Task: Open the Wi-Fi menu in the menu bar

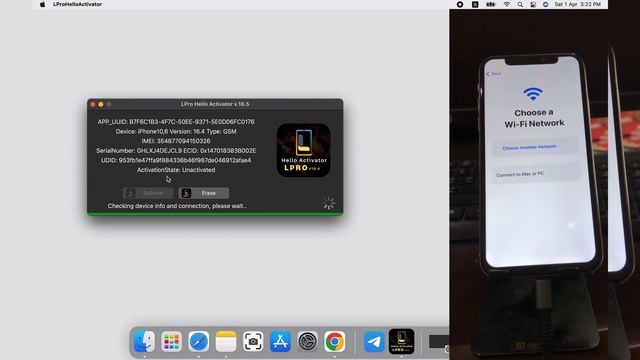Action: point(507,4)
